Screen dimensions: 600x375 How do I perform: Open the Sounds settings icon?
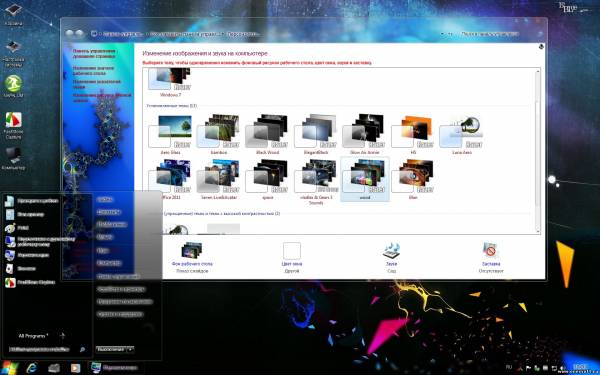tap(391, 251)
